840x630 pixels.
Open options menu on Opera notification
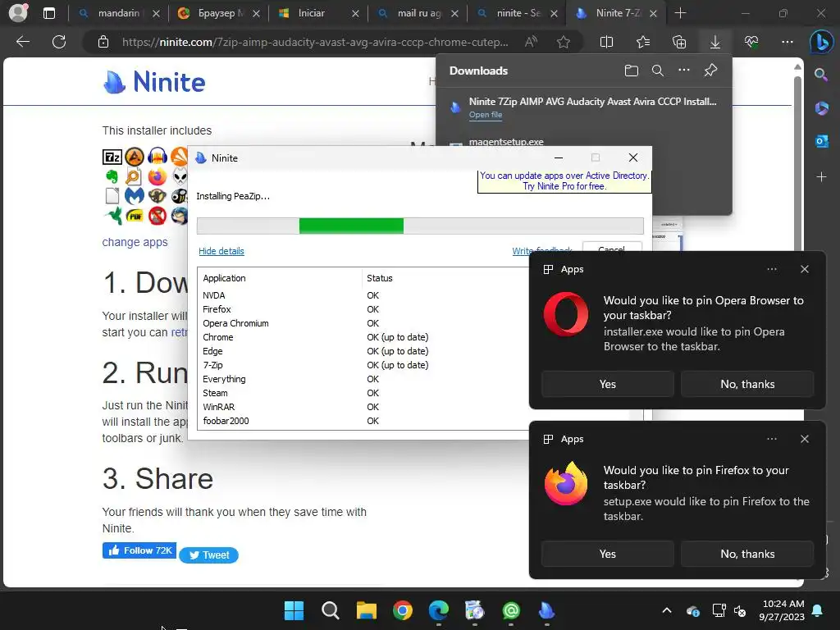click(771, 269)
